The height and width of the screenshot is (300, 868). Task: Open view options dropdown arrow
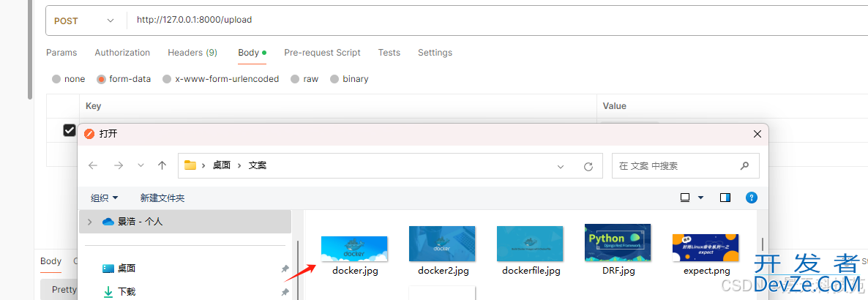(x=700, y=198)
